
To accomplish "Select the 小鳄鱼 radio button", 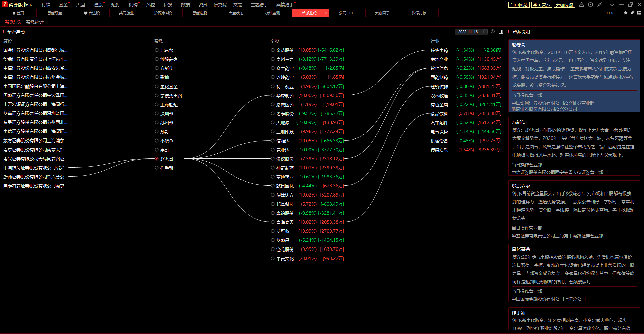I will pos(157,141).
